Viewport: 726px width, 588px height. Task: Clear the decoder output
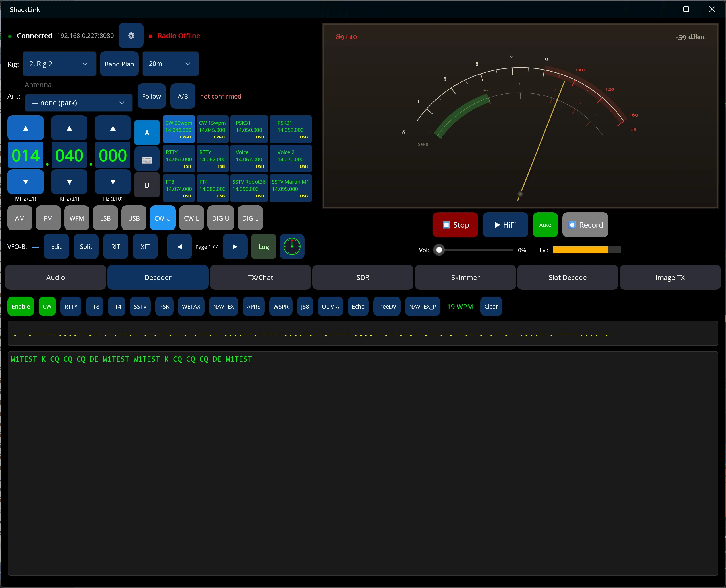point(491,306)
